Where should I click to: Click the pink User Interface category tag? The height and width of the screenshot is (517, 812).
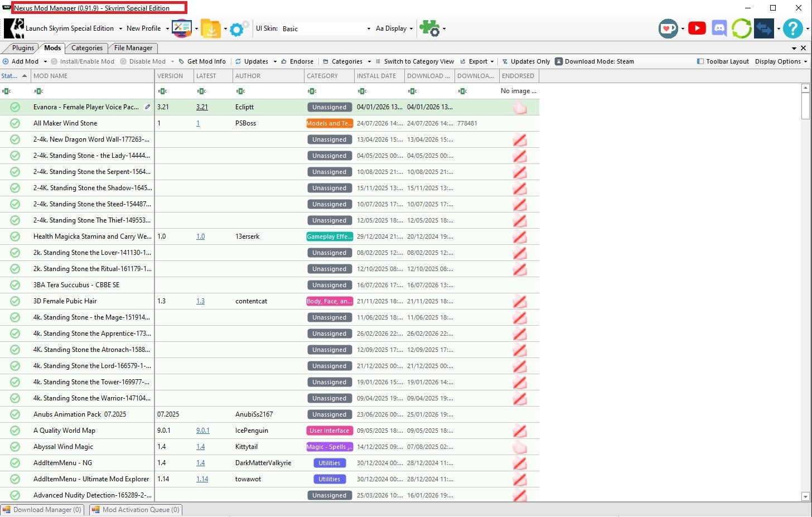(330, 431)
